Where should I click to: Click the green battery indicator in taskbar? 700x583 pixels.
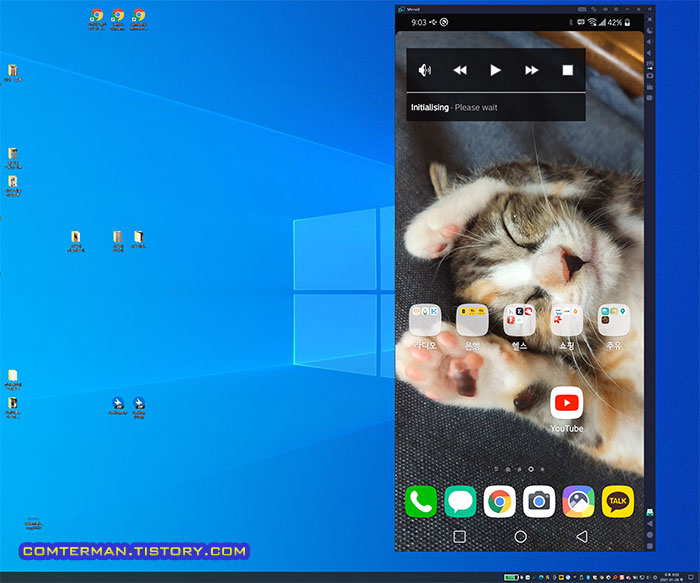pos(511,577)
